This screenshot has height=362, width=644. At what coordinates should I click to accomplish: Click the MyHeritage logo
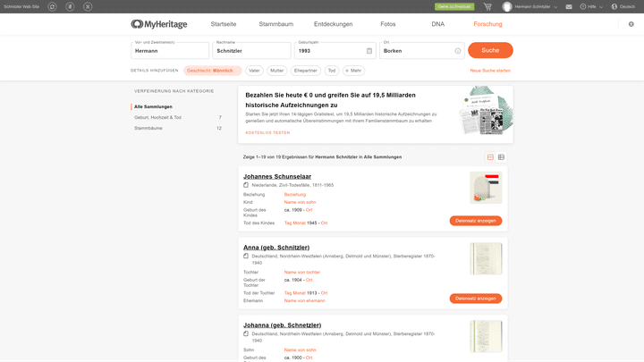point(161,24)
